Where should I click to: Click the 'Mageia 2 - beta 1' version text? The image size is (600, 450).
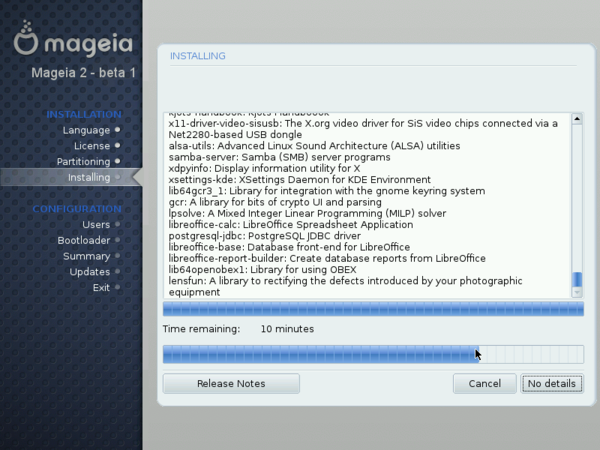(x=83, y=72)
